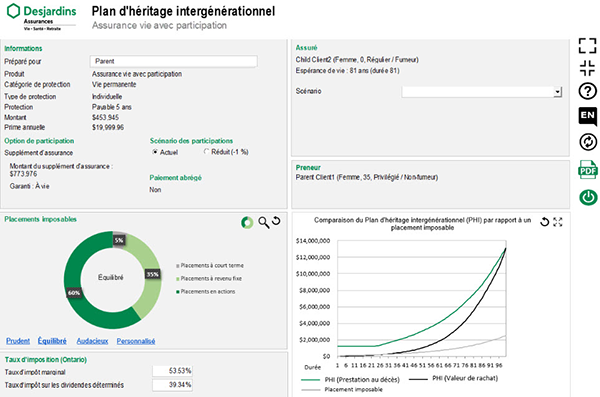
Task: Click the $773,976 supplément d'assurance amount
Action: click(x=24, y=174)
